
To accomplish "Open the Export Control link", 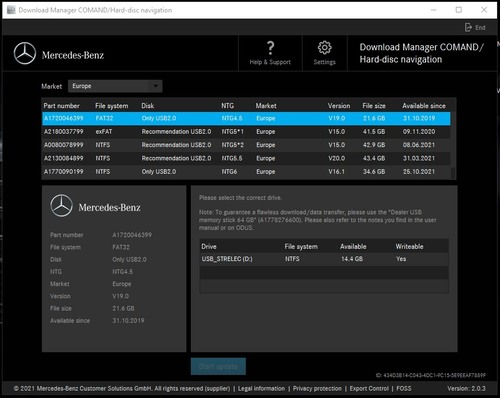I will click(x=369, y=389).
